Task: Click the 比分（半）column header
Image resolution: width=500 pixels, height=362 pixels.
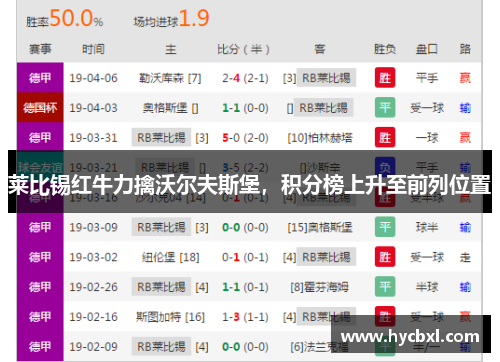Action: click(243, 49)
